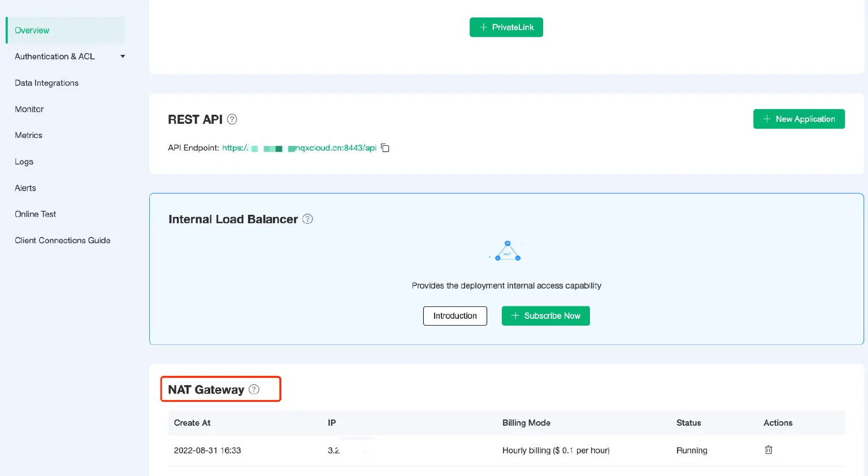Image resolution: width=868 pixels, height=476 pixels.
Task: Navigate to the Monitor section
Action: (29, 109)
